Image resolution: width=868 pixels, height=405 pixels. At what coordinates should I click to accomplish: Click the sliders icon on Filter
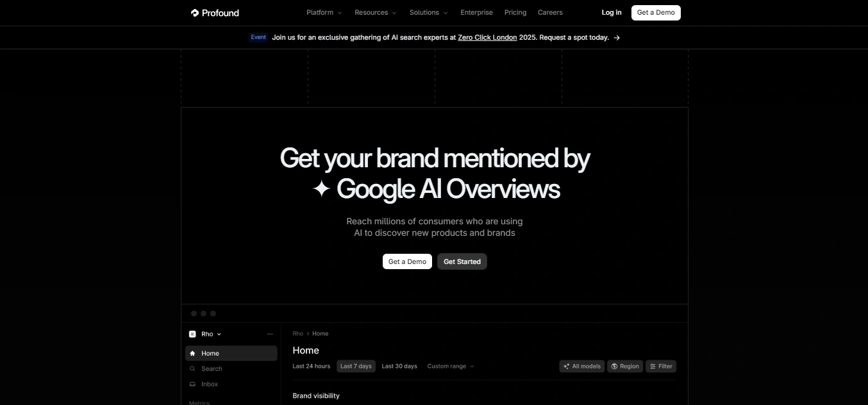click(x=653, y=366)
